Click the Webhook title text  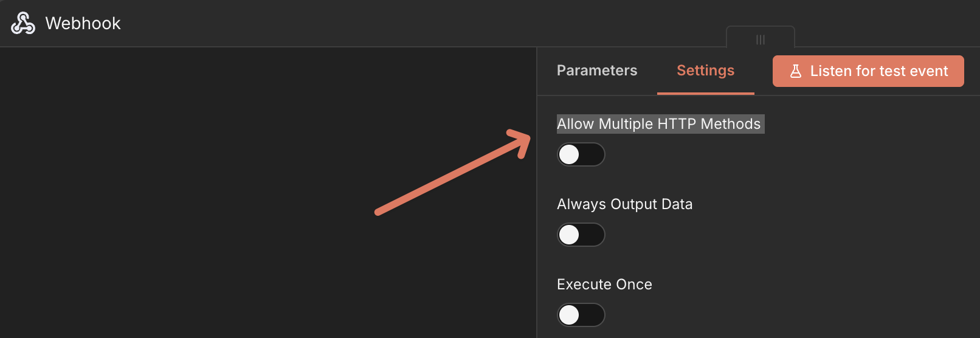[83, 23]
